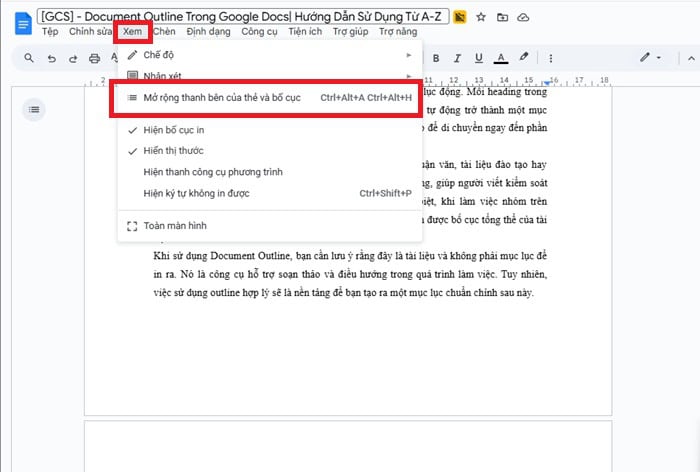Open the Chèn menu
This screenshot has height=472, width=700.
(x=164, y=32)
